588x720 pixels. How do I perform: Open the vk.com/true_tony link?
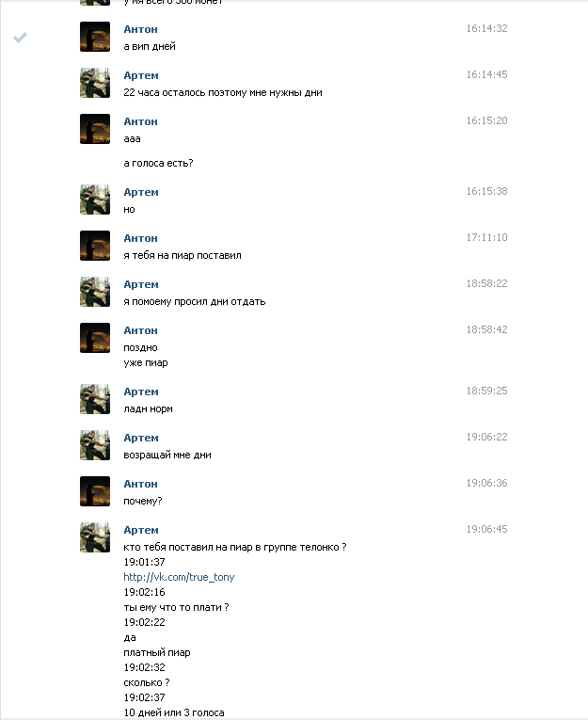pos(179,577)
